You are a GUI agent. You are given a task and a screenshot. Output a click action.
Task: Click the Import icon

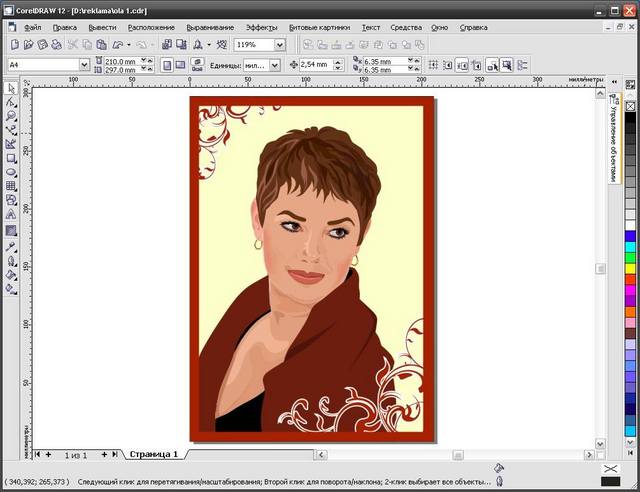pyautogui.click(x=167, y=45)
